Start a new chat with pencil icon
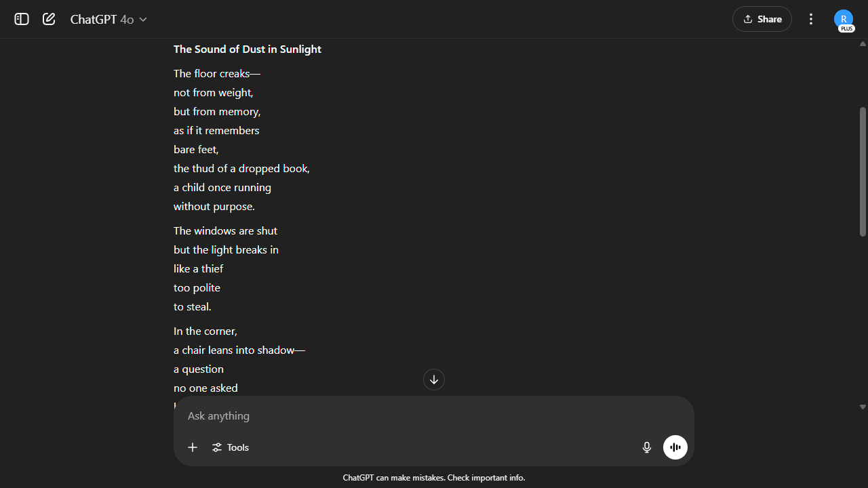This screenshot has width=868, height=488. coord(49,19)
